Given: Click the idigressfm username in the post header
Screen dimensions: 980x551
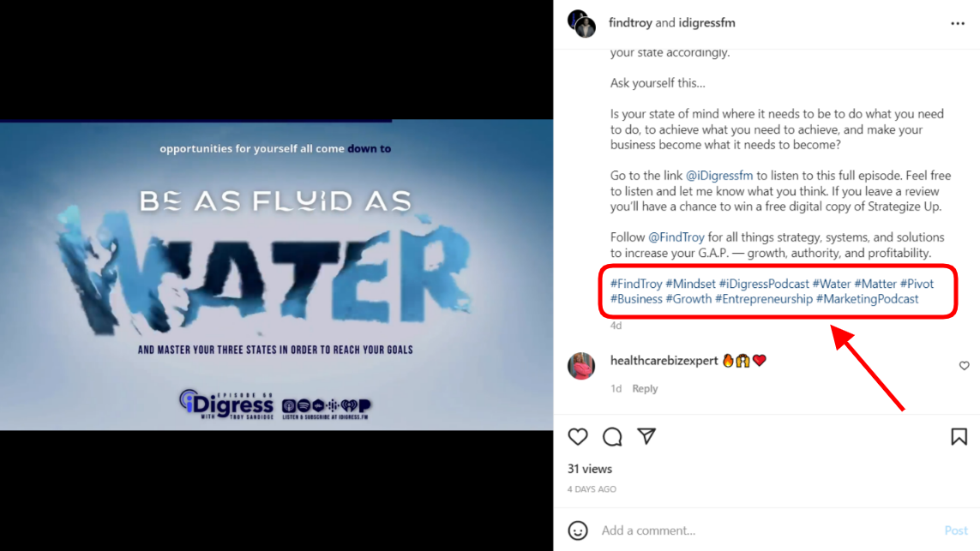Looking at the screenshot, I should (706, 22).
